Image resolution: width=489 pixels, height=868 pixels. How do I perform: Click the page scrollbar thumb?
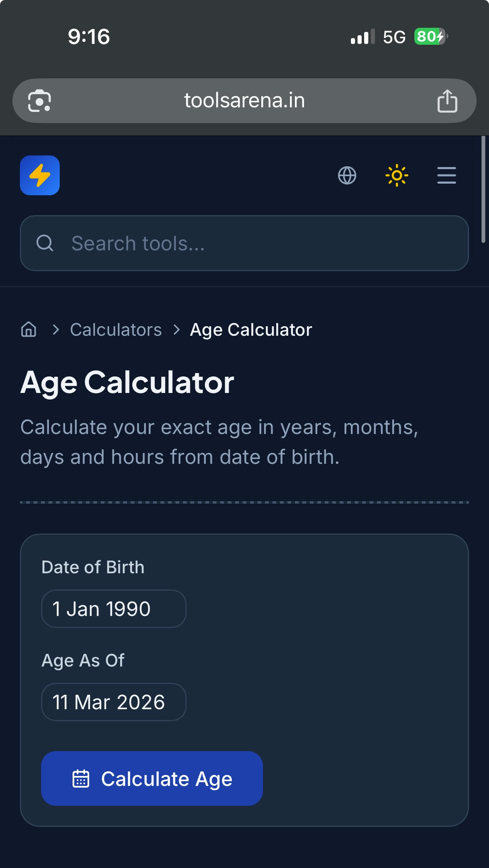coord(483,189)
